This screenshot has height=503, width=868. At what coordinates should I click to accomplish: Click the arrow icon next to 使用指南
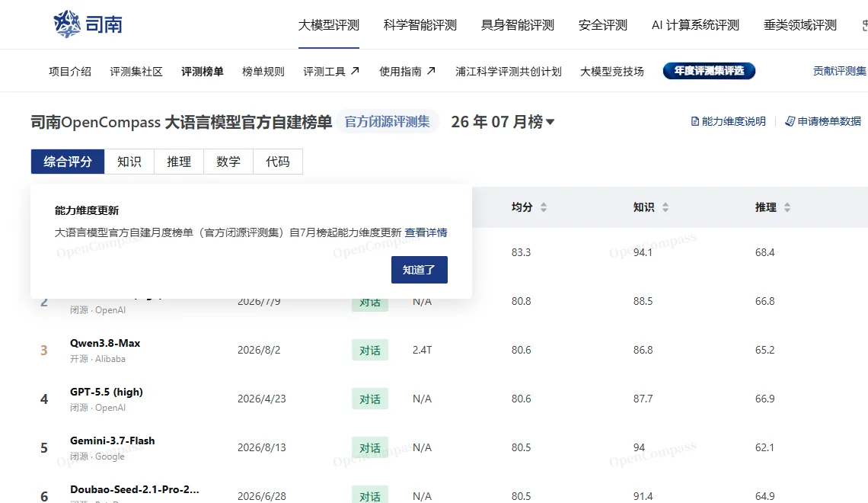point(431,70)
